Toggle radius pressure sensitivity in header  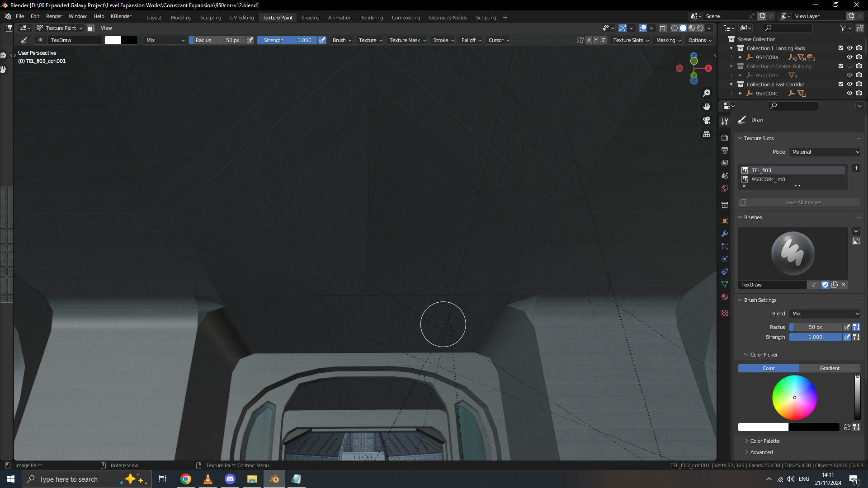click(250, 40)
